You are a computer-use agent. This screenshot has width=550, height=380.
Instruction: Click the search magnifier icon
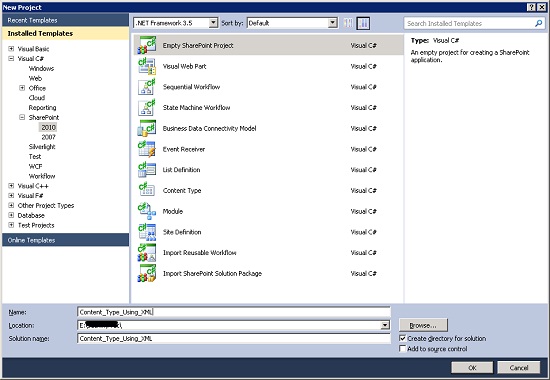click(x=538, y=24)
